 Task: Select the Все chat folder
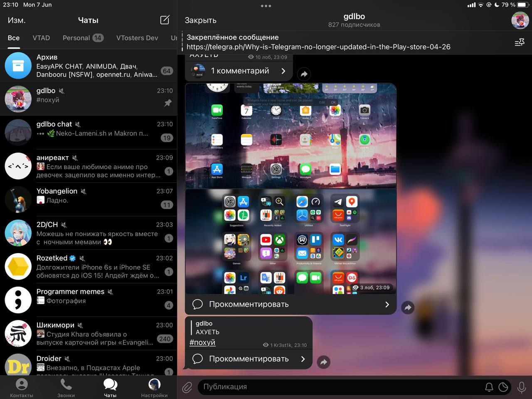click(14, 38)
